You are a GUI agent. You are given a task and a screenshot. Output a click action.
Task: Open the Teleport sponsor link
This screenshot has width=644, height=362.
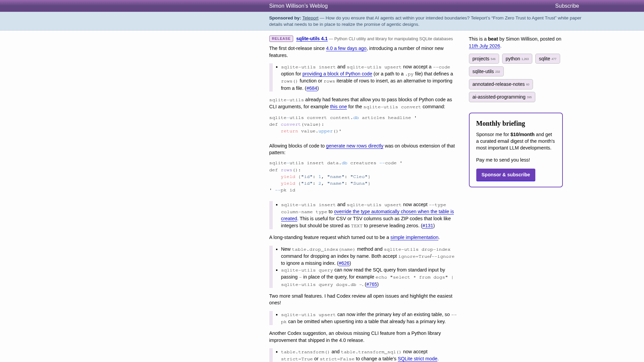pos(310,18)
